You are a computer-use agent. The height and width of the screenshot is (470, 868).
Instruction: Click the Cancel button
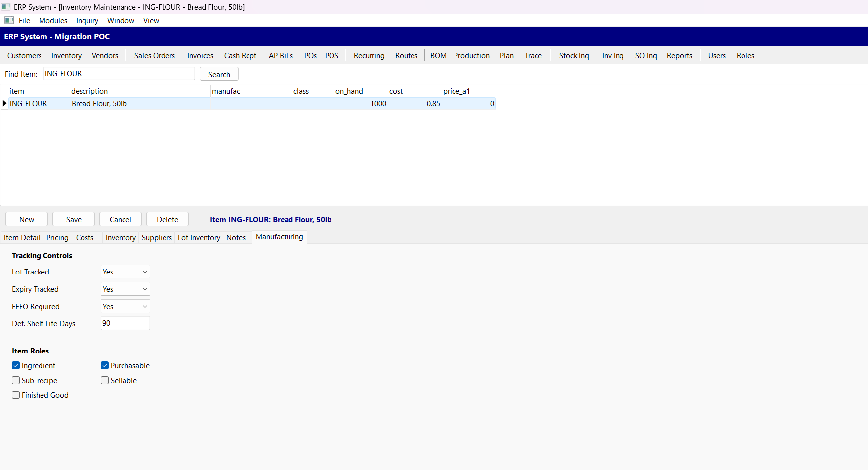(x=121, y=219)
